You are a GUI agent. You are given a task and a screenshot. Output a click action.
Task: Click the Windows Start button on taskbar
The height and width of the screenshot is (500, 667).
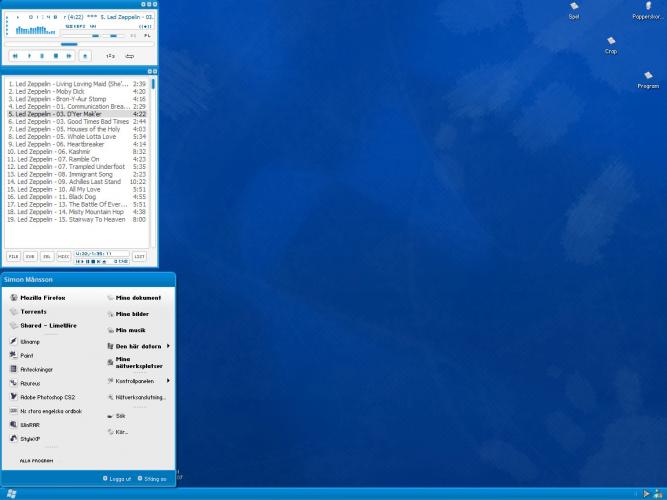11,493
